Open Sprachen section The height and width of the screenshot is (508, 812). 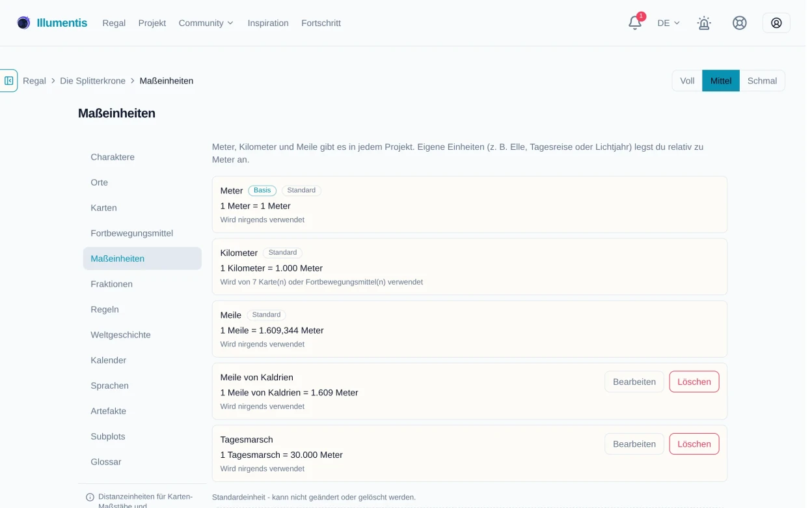pos(142,386)
